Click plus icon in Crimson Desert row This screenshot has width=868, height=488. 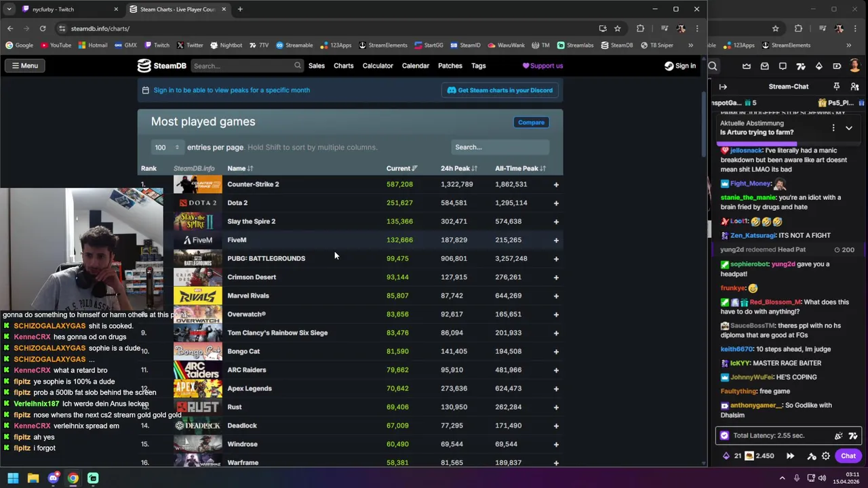click(556, 277)
